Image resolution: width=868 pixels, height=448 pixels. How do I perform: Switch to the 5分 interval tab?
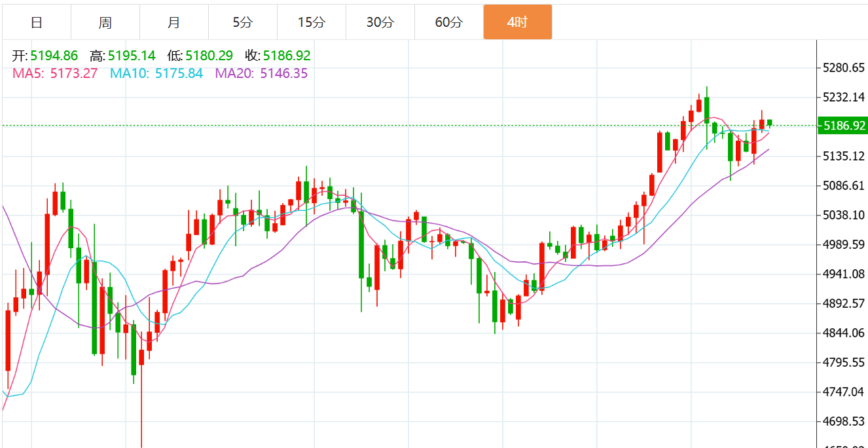[x=243, y=22]
